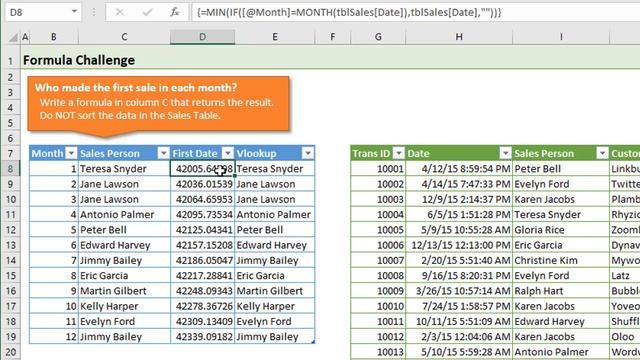Screen dimensions: 640x360
Task: Select Vlookup cell Edward Harvey
Action: pos(275,245)
